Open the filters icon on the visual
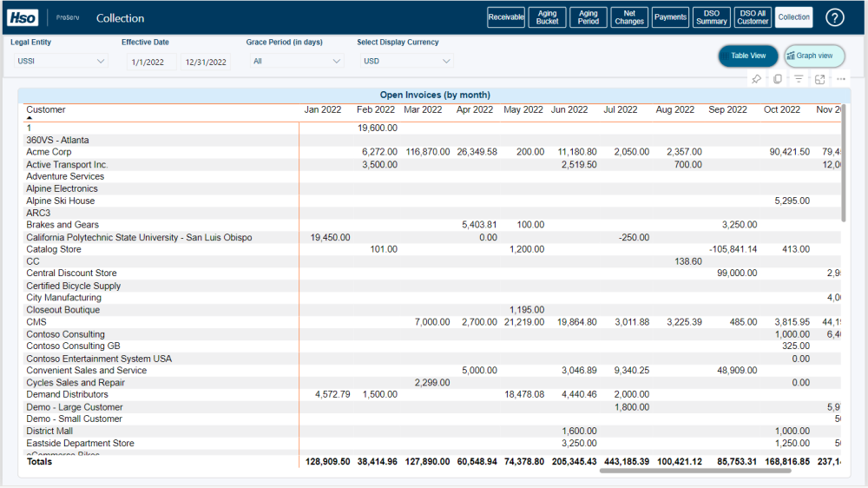868x488 pixels. (799, 79)
